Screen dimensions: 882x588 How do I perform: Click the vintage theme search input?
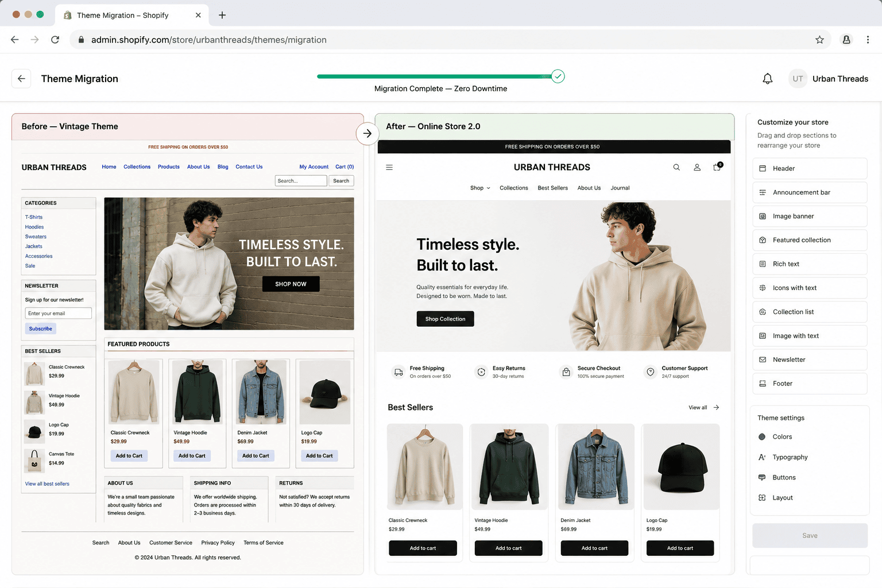(x=301, y=181)
